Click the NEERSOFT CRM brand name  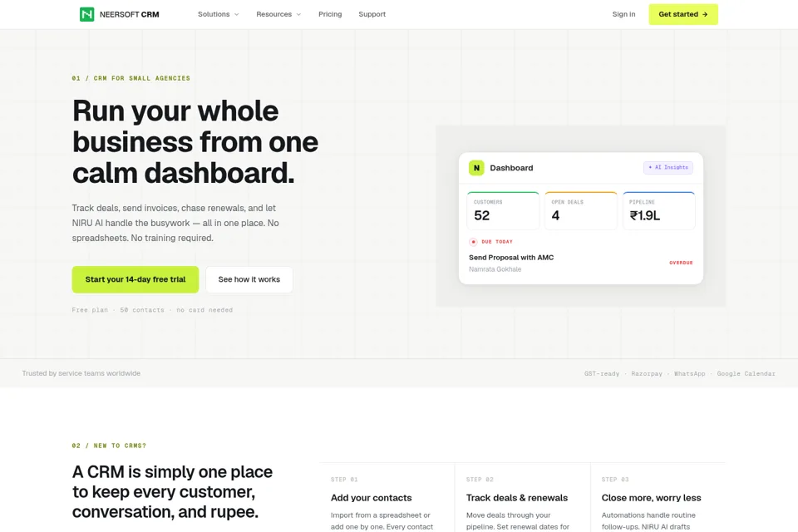(130, 14)
